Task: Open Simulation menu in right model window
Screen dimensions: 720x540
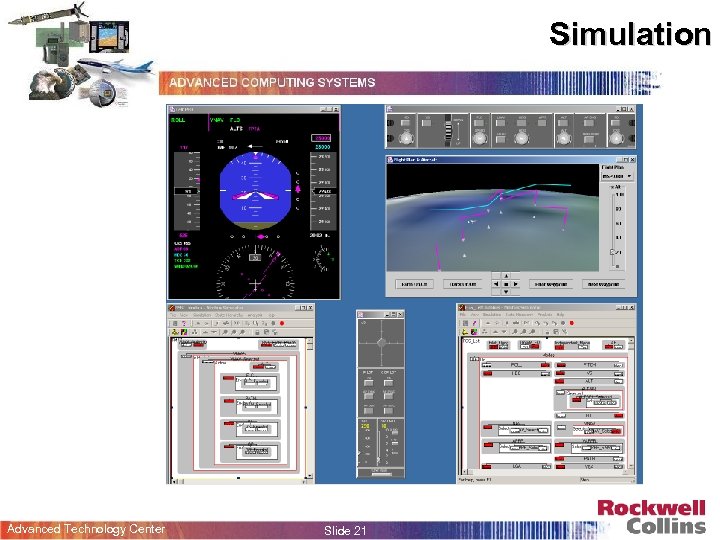Action: (492, 315)
